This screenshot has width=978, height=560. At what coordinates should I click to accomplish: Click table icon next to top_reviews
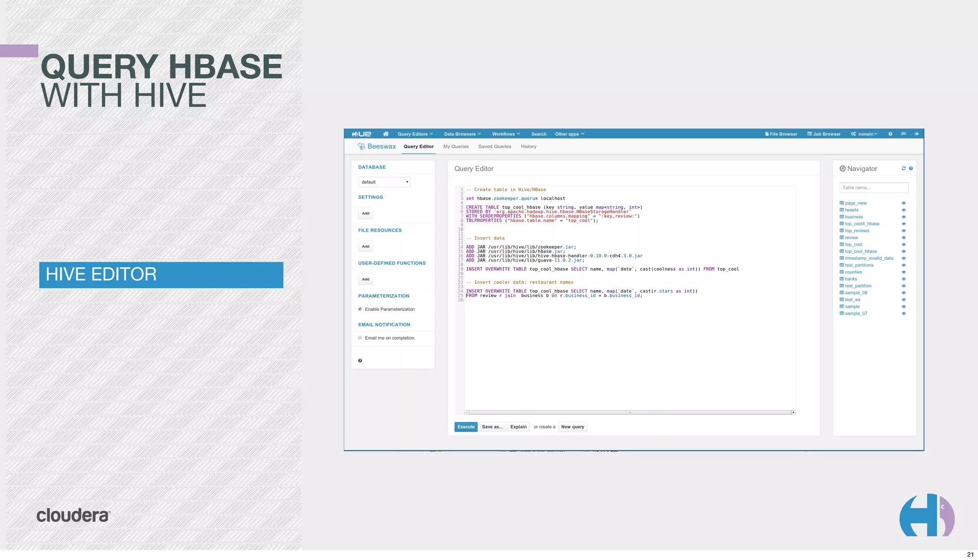coord(842,231)
